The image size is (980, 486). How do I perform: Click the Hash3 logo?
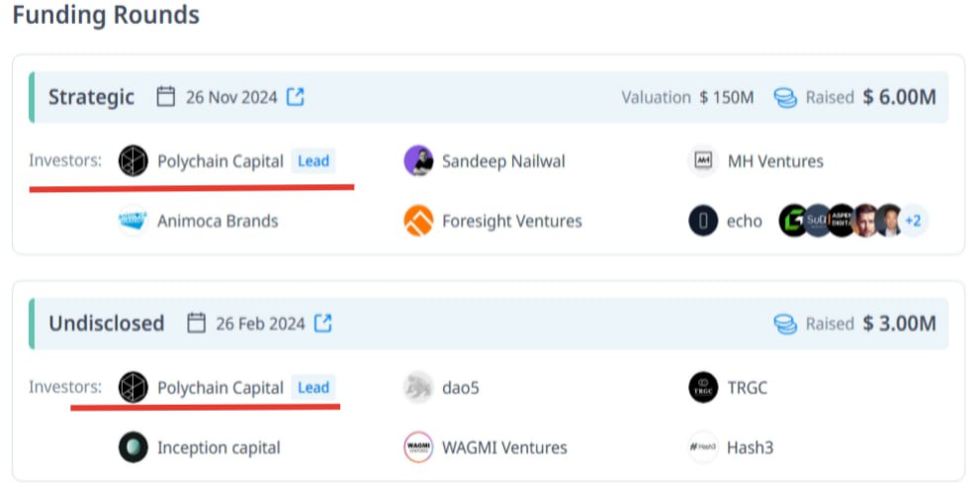coord(703,447)
